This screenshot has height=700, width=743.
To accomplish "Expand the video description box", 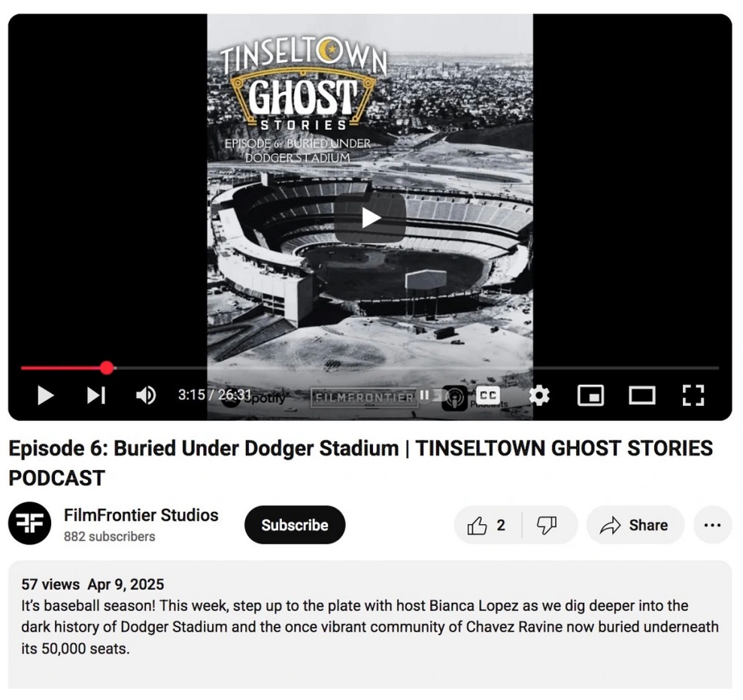I will pos(370,625).
